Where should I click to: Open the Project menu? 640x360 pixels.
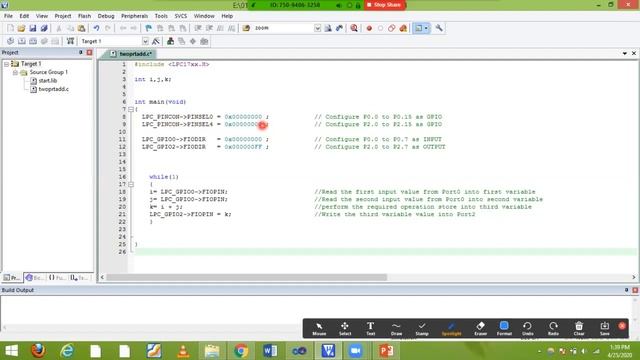tap(62, 16)
